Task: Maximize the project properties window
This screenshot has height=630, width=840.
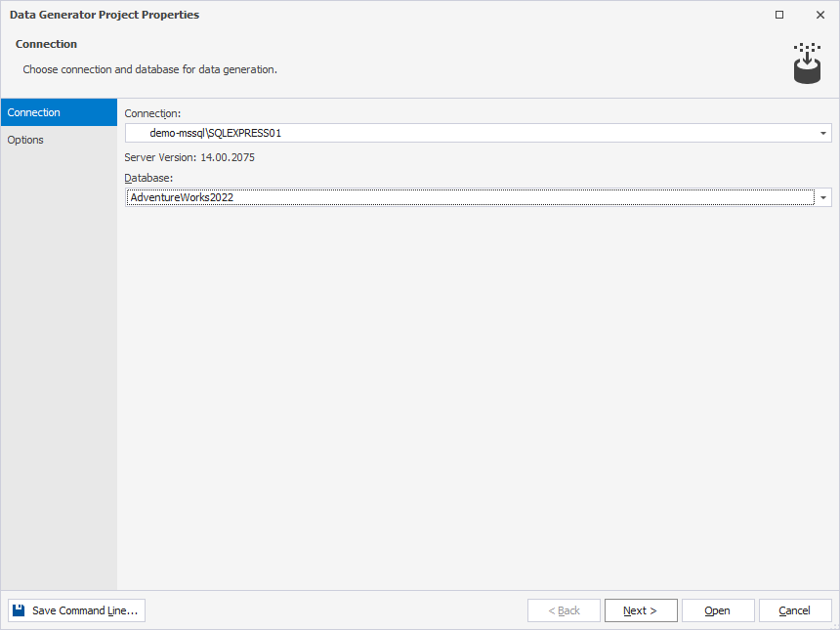Action: pyautogui.click(x=779, y=15)
